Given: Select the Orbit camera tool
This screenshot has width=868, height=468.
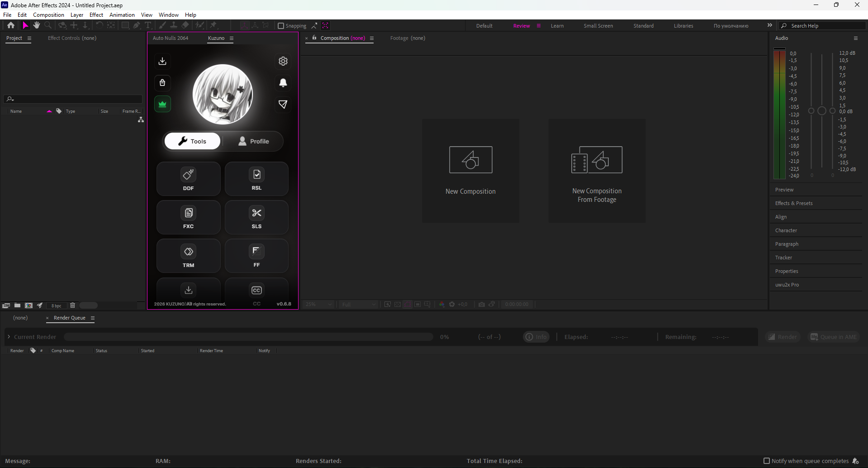Looking at the screenshot, I should [x=62, y=25].
